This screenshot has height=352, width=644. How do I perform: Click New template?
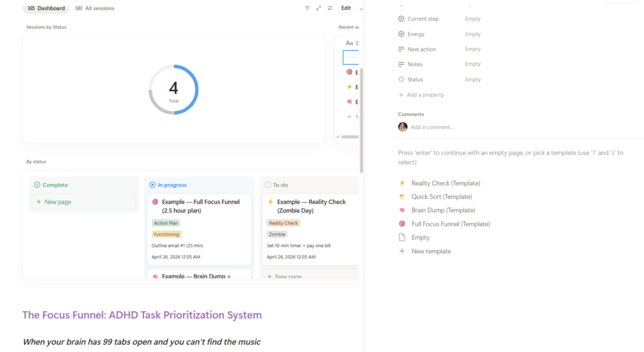pyautogui.click(x=431, y=251)
